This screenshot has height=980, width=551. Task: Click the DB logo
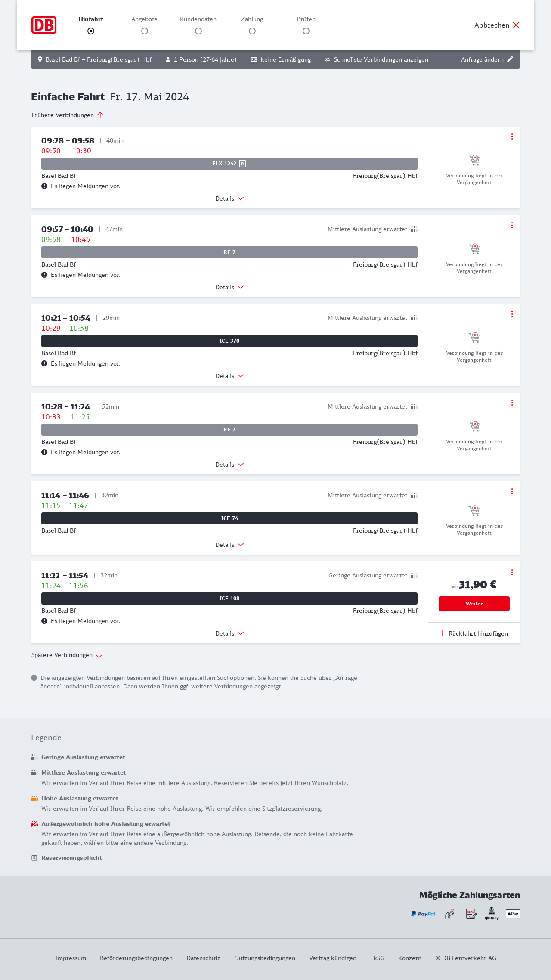coord(44,25)
